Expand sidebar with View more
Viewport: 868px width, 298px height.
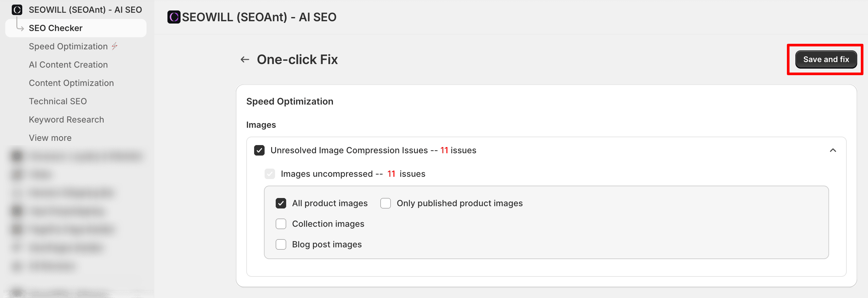coord(50,138)
